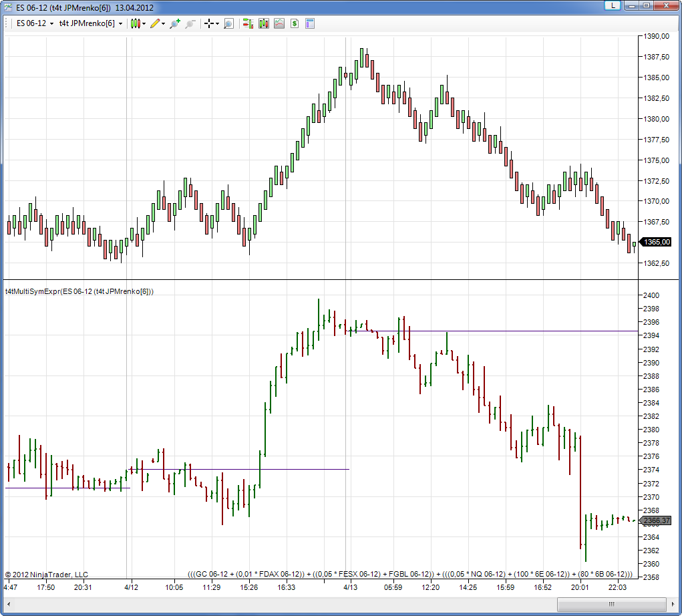
Task: Minimize the chart window
Action: pyautogui.click(x=632, y=5)
